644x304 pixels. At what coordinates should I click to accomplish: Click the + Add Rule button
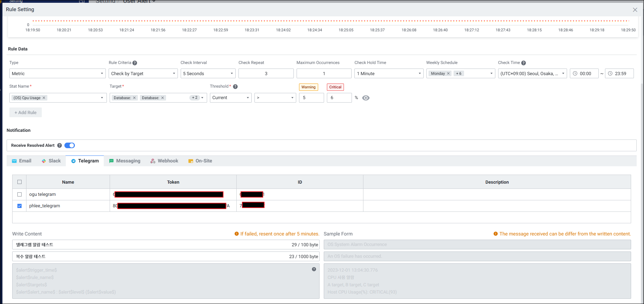[25, 112]
